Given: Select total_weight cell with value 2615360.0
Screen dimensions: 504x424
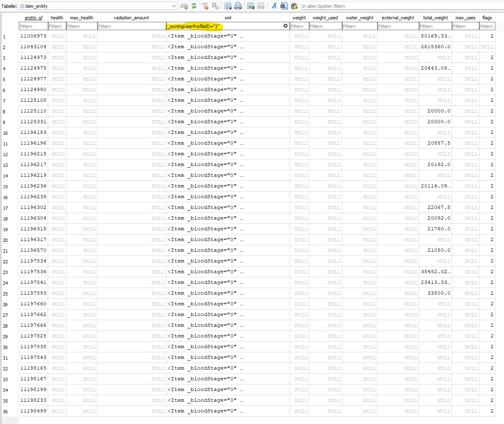Looking at the screenshot, I should [435, 47].
